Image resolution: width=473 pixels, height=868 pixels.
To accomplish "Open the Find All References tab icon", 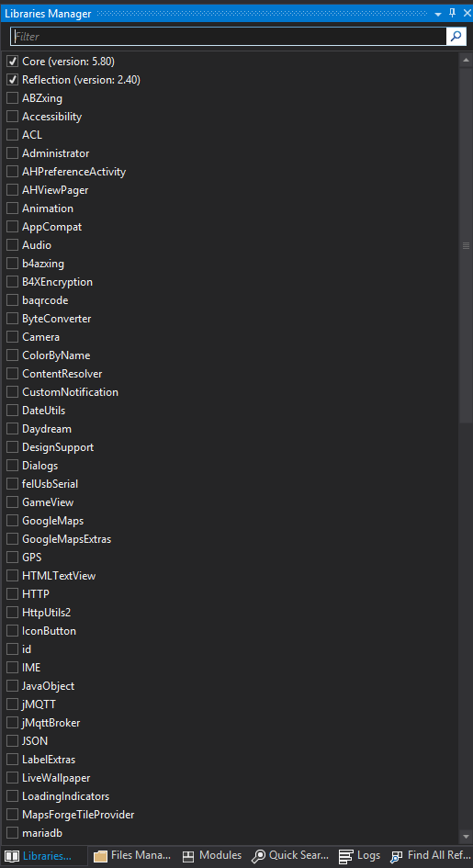I will pyautogui.click(x=397, y=856).
